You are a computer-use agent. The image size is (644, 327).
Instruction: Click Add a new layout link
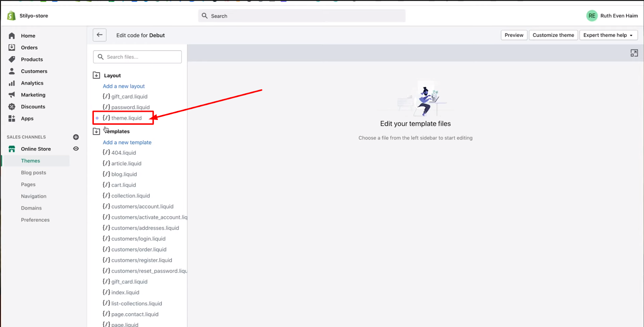click(x=124, y=86)
